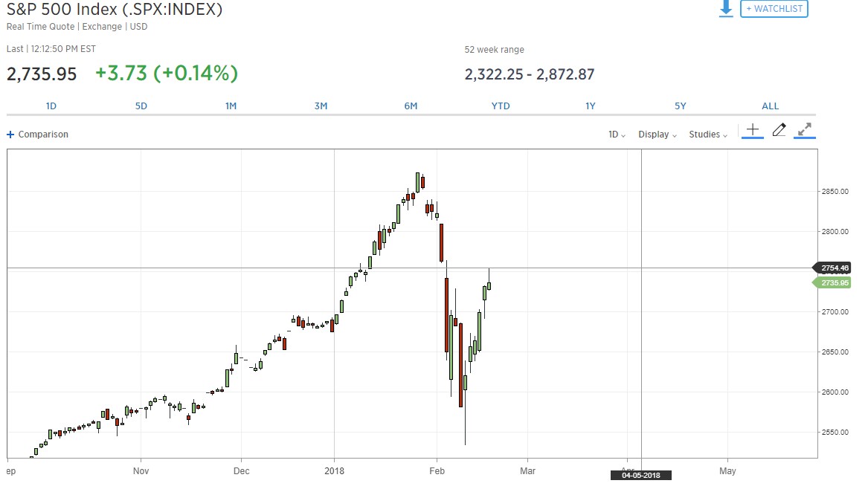This screenshot has width=868, height=492.
Task: Add index to Watchlist
Action: tap(774, 9)
